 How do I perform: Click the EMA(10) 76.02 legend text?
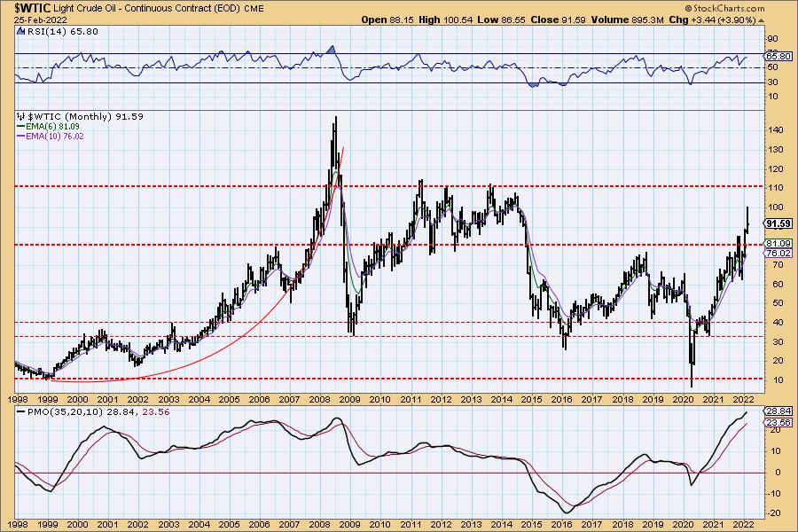point(55,137)
